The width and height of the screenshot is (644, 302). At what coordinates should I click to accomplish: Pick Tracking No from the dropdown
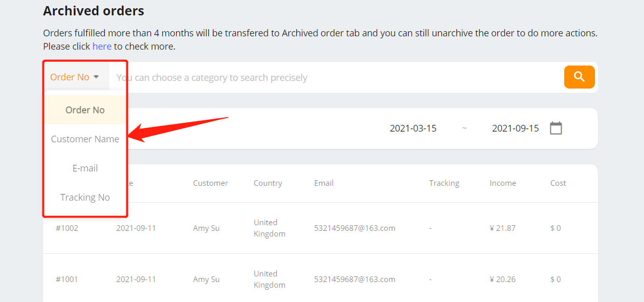[x=85, y=198]
